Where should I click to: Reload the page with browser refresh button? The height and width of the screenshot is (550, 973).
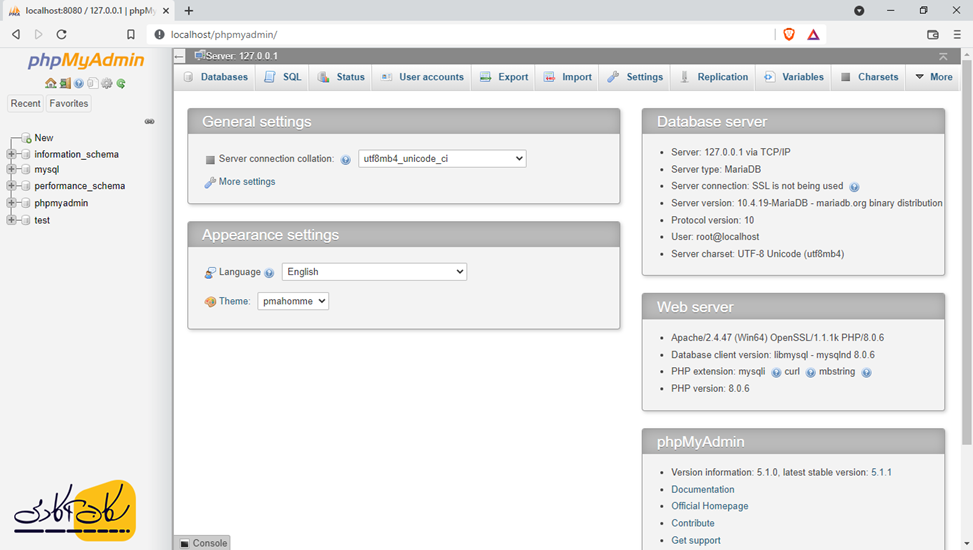(x=61, y=35)
